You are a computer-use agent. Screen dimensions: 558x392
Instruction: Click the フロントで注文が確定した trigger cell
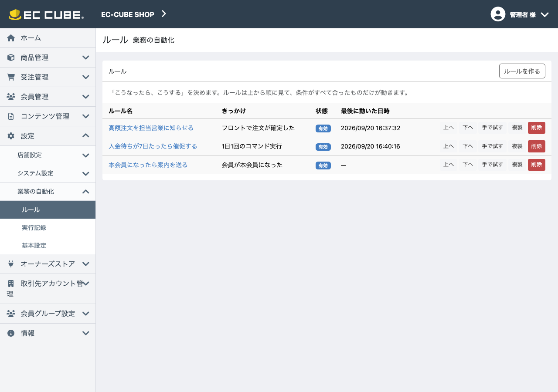pos(258,128)
